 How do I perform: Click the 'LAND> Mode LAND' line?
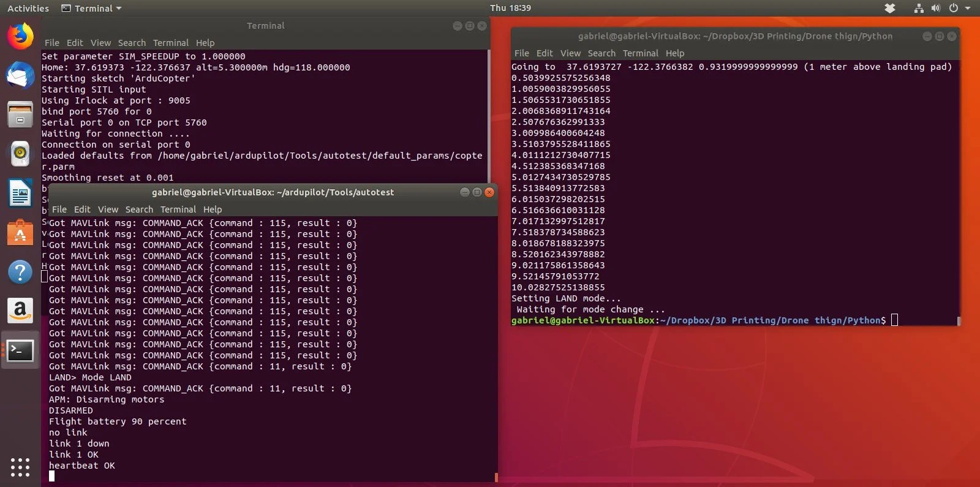[x=90, y=377]
